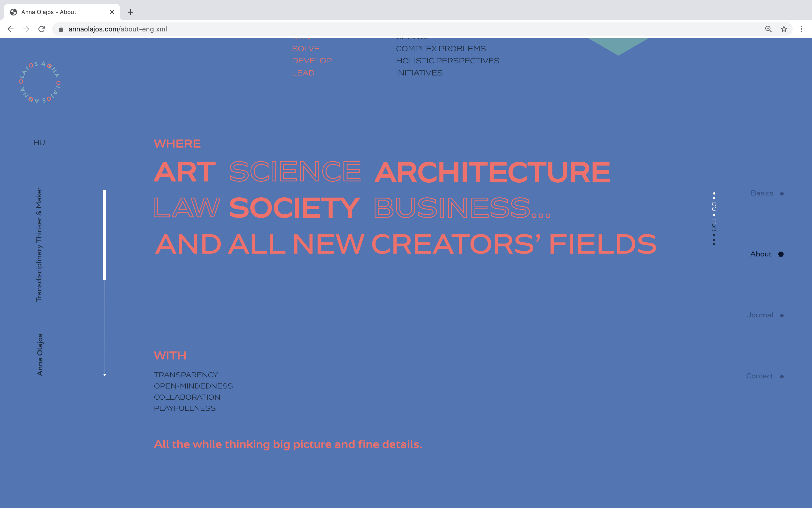Reload the page with the refresh icon

42,29
